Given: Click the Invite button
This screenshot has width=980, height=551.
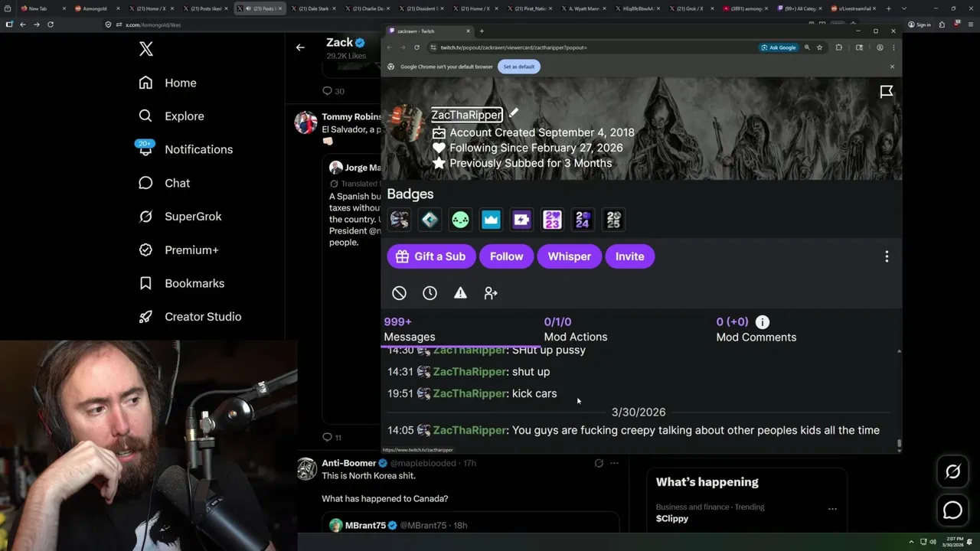Looking at the screenshot, I should (x=629, y=256).
